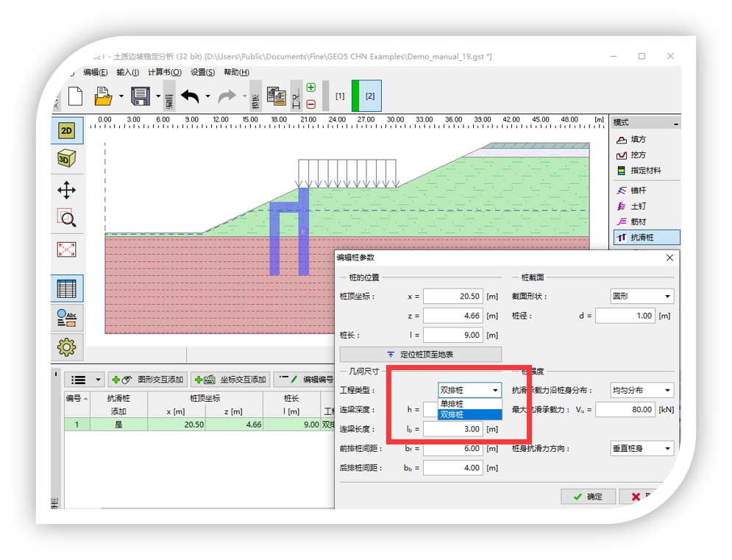Expand the 桩身抗滑力方向 dropdown
The height and width of the screenshot is (560, 732).
point(642,448)
